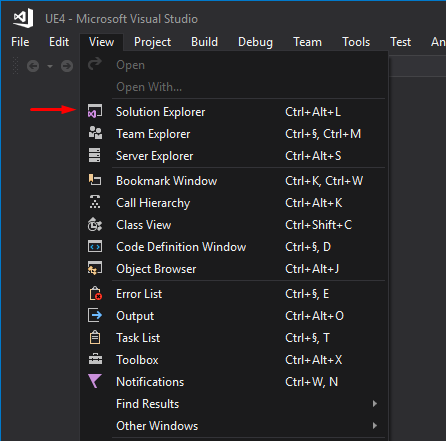The image size is (446, 441).
Task: Expand the Find Results submenu arrow
Action: (375, 404)
